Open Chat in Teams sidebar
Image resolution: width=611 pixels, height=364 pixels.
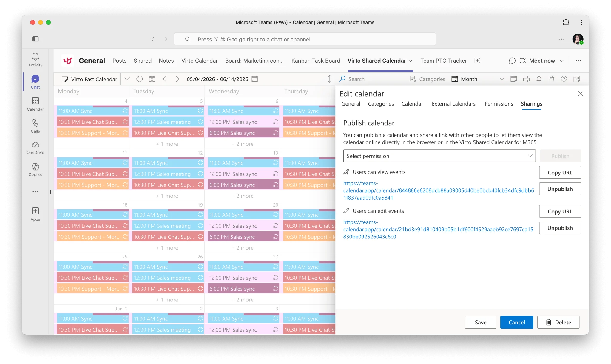coord(35,82)
